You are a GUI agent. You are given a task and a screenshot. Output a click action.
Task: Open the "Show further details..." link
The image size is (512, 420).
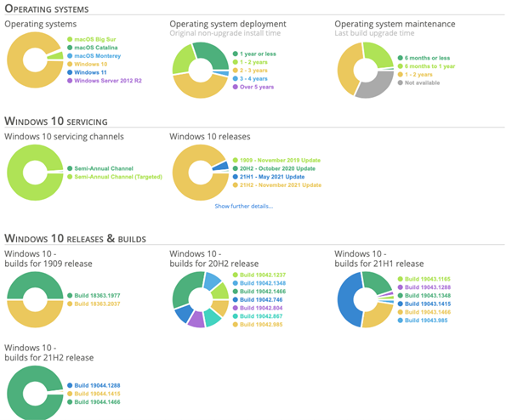click(243, 207)
